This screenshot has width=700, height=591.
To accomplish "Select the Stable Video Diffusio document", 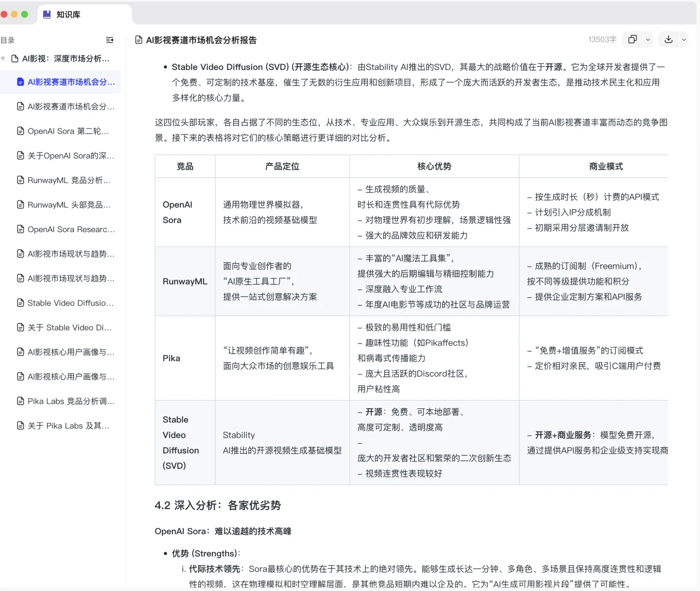I will coord(67,303).
